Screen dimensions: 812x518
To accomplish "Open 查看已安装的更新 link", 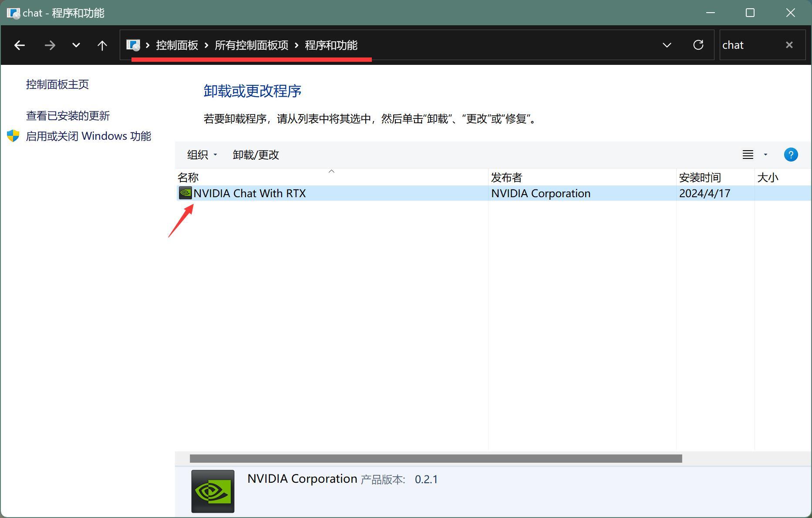I will pyautogui.click(x=68, y=116).
